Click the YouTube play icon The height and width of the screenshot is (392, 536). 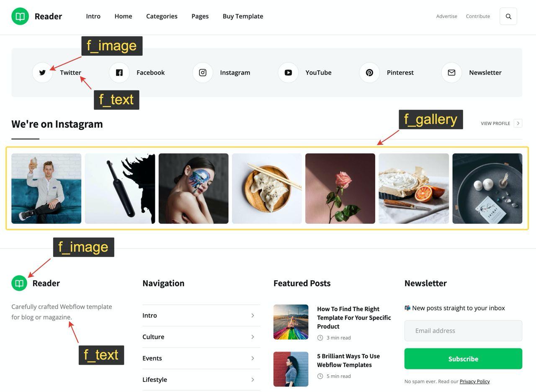(x=288, y=72)
